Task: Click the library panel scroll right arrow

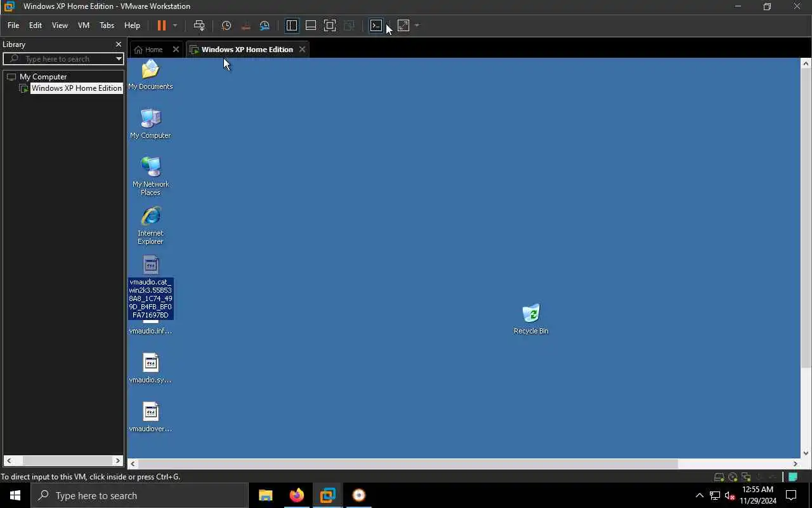Action: [x=117, y=460]
